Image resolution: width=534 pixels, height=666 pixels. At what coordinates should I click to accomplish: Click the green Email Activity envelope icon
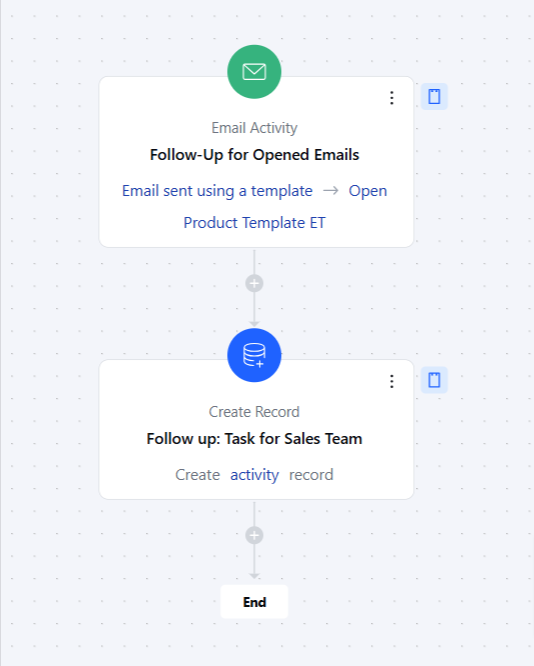[254, 72]
